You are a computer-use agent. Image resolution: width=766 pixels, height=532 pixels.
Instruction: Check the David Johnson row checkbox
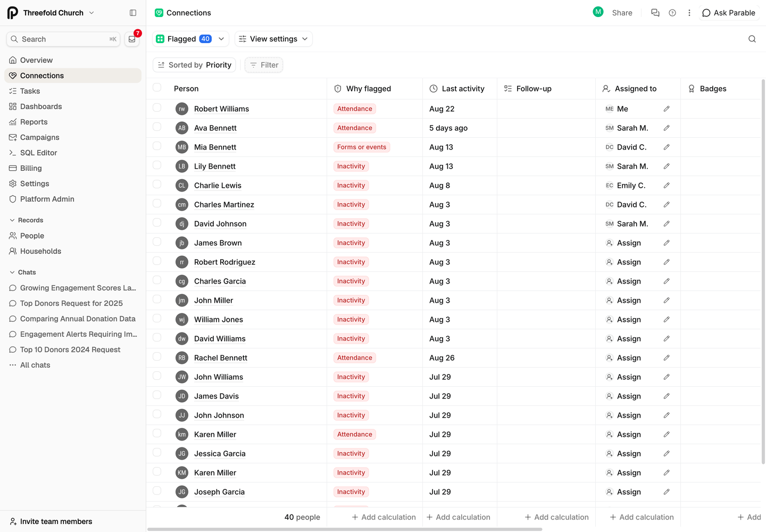pos(157,222)
